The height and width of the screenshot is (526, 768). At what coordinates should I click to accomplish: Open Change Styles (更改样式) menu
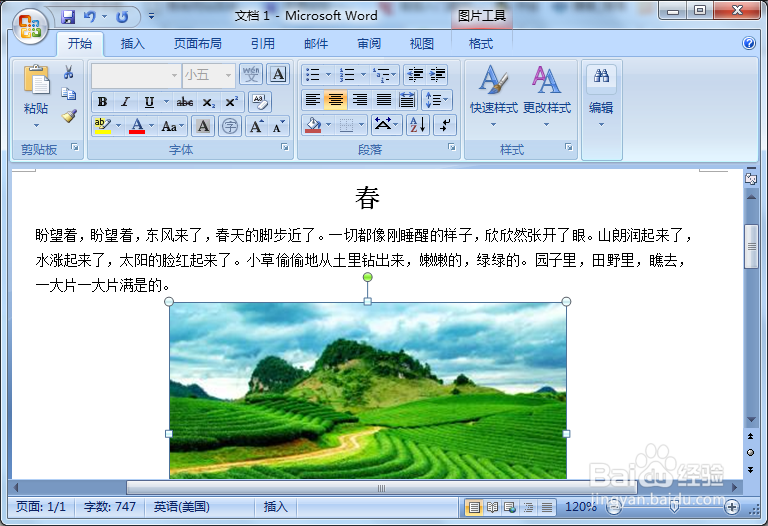[547, 96]
